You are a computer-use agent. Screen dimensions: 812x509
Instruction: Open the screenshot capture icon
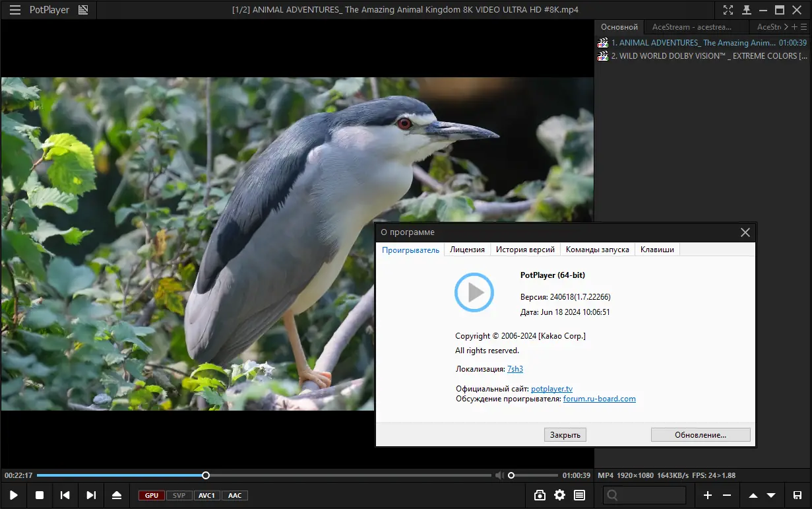coord(540,495)
